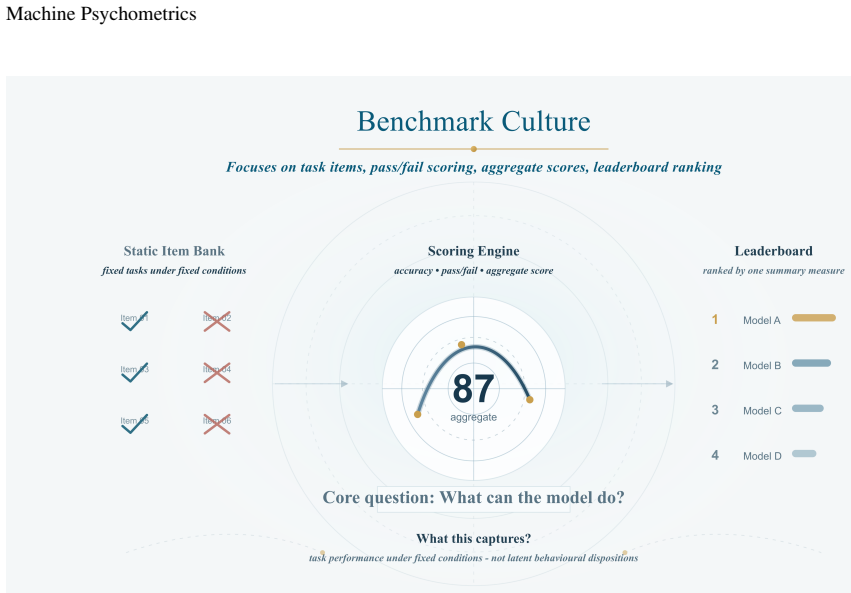Click the Item 05 checkmark icon
This screenshot has width=851, height=593.
click(135, 424)
